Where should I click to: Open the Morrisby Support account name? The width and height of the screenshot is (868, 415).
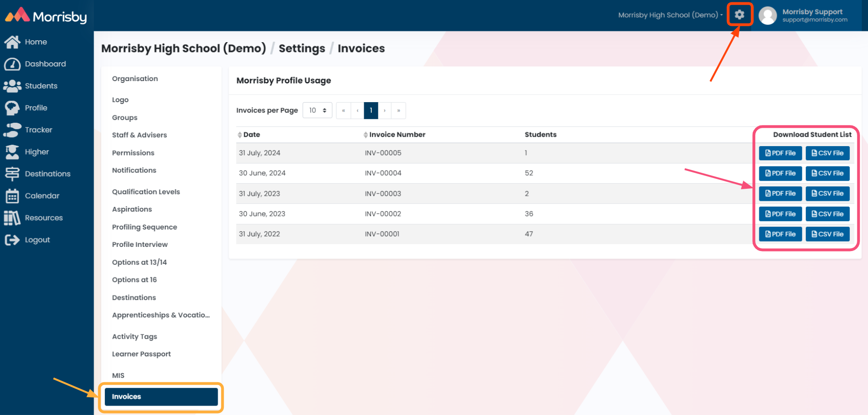(812, 12)
